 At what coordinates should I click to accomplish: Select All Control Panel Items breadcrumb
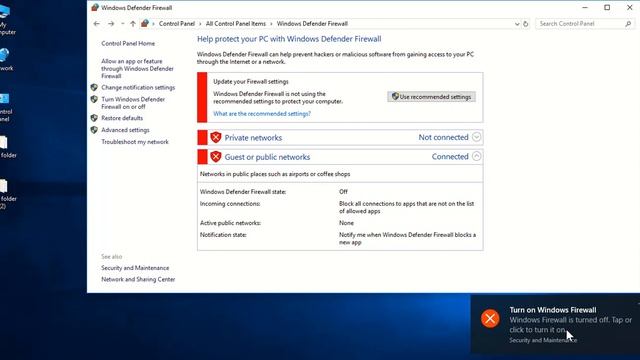coord(236,24)
